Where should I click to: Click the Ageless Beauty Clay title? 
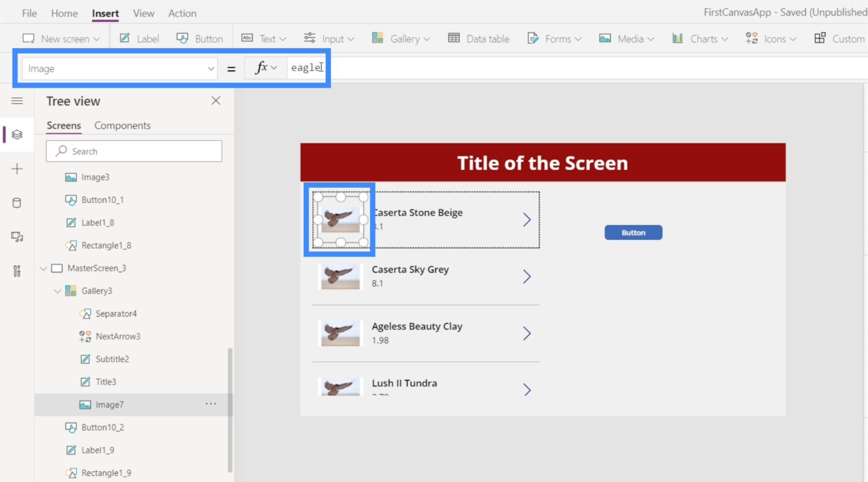[417, 326]
